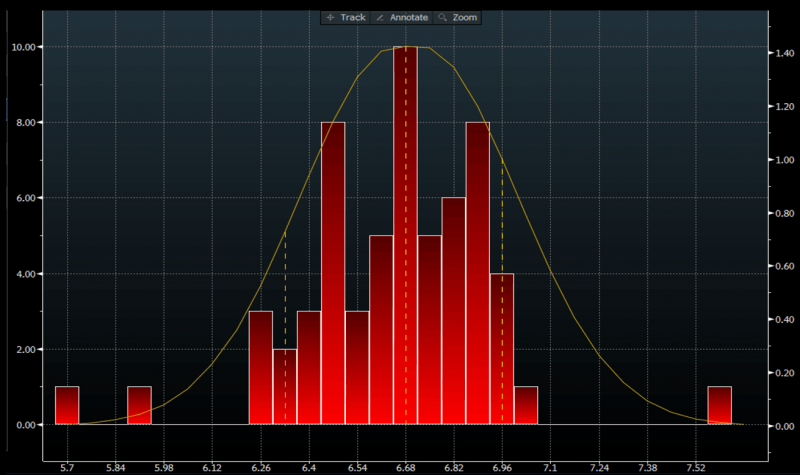The height and width of the screenshot is (475, 800).
Task: Click the Track crosshair icon
Action: (329, 18)
